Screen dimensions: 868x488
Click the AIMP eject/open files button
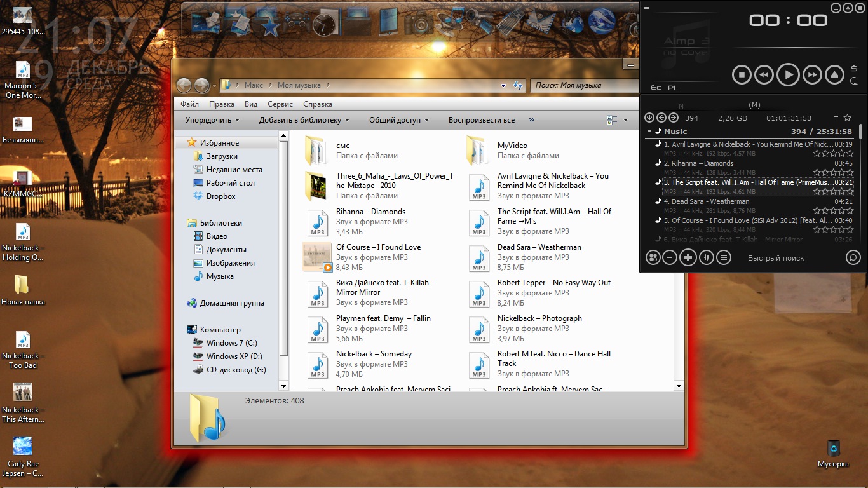coord(835,75)
